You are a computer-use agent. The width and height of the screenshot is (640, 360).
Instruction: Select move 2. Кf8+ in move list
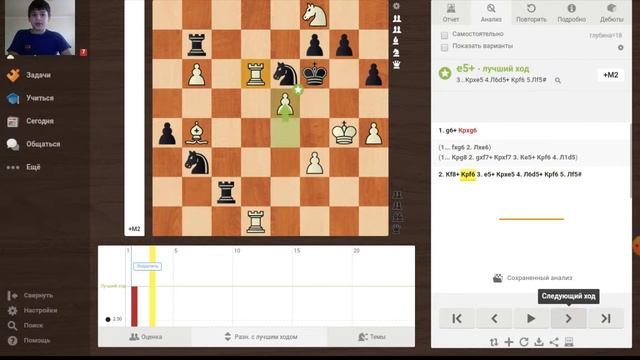449,174
